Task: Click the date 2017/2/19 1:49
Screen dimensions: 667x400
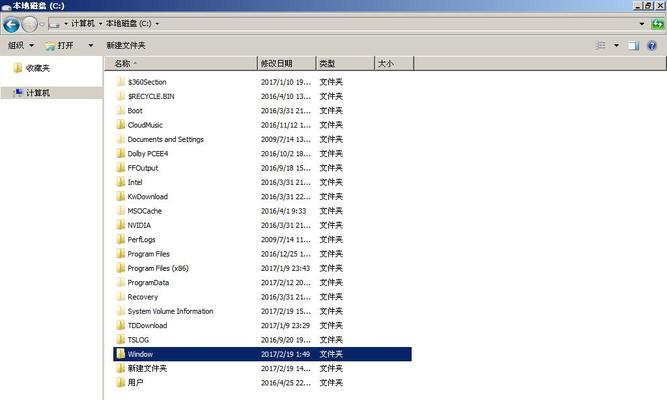Action: 285,354
